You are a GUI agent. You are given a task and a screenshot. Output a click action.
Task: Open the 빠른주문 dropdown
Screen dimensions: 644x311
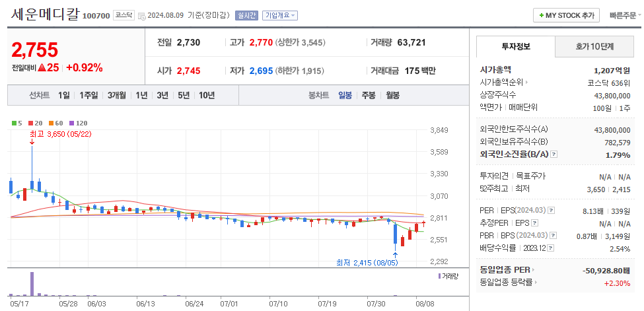click(x=625, y=16)
